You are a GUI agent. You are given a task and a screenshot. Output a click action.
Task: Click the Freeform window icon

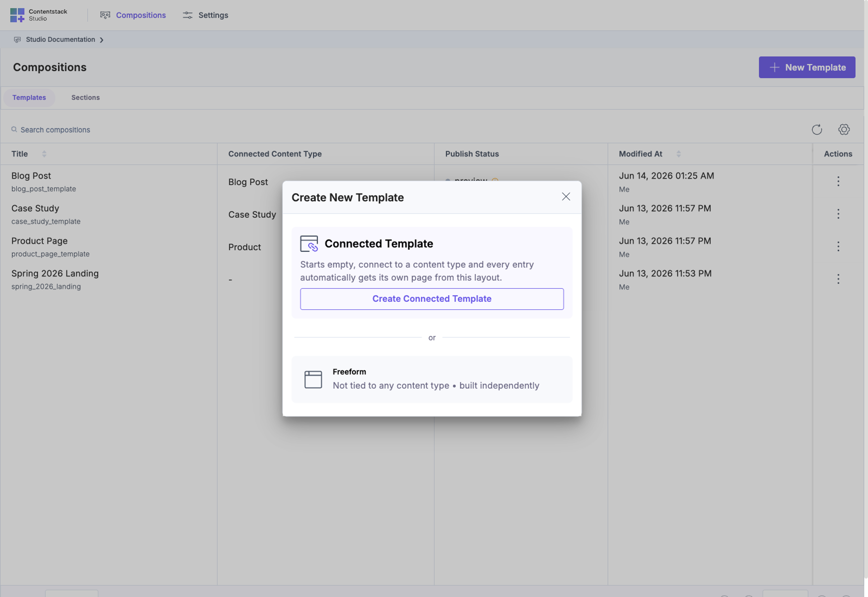[x=313, y=379]
